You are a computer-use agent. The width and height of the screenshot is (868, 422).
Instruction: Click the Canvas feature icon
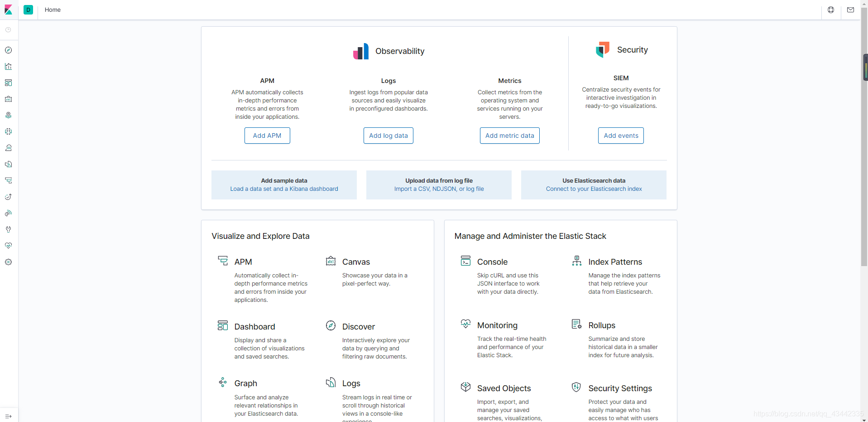pyautogui.click(x=331, y=261)
